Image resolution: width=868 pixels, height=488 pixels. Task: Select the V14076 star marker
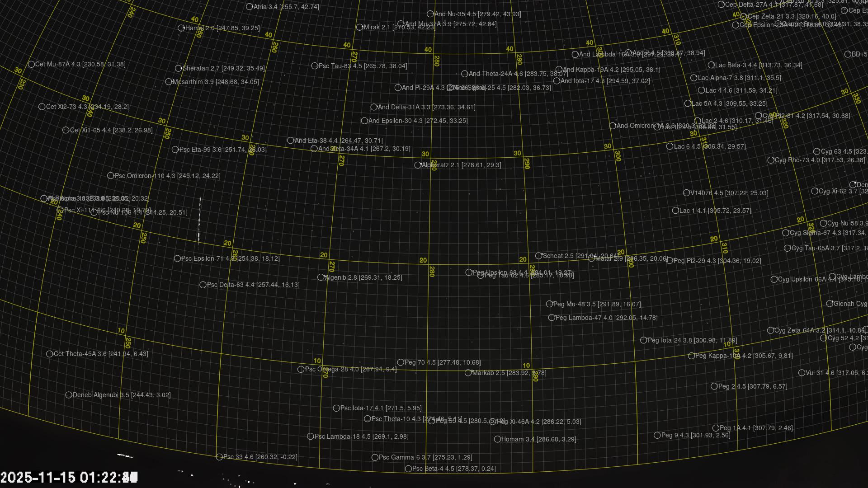pyautogui.click(x=686, y=193)
